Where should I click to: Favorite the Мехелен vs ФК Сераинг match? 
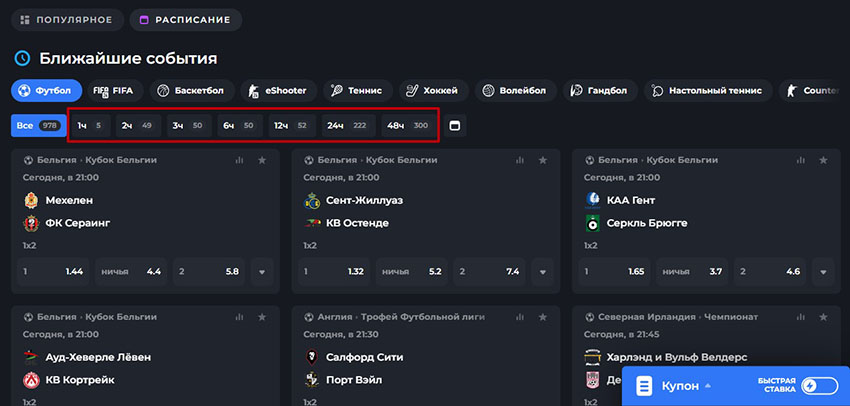coord(262,160)
